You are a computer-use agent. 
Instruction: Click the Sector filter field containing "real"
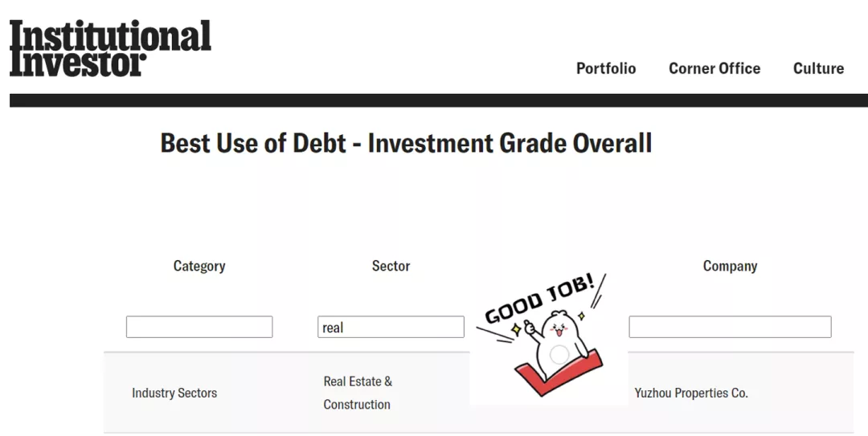click(391, 327)
